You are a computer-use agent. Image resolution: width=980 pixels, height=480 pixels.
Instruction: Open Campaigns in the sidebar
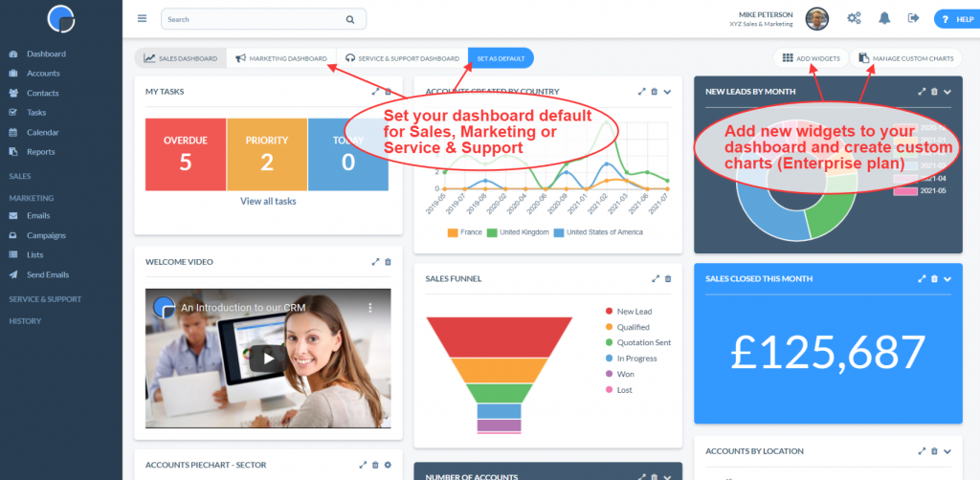coord(46,235)
